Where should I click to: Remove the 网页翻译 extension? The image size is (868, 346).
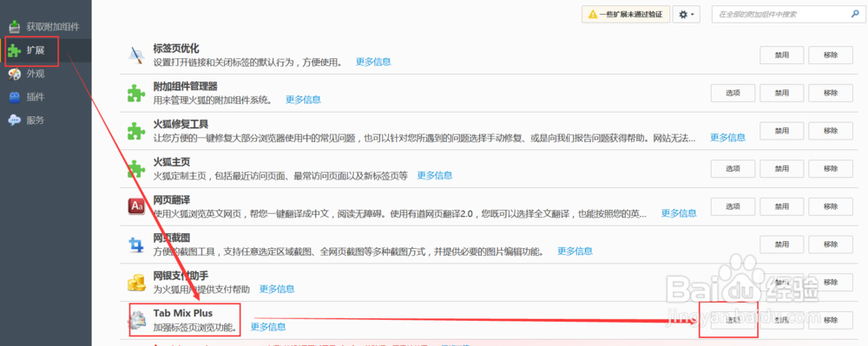pos(831,206)
